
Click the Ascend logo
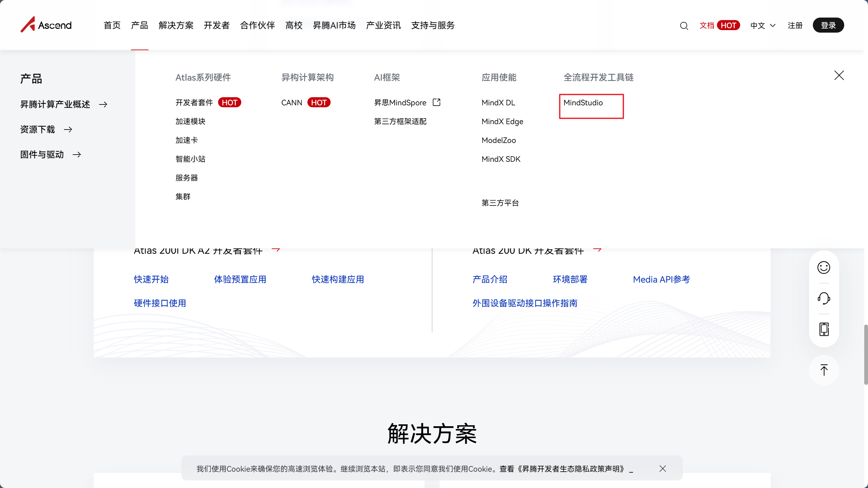[x=46, y=24]
